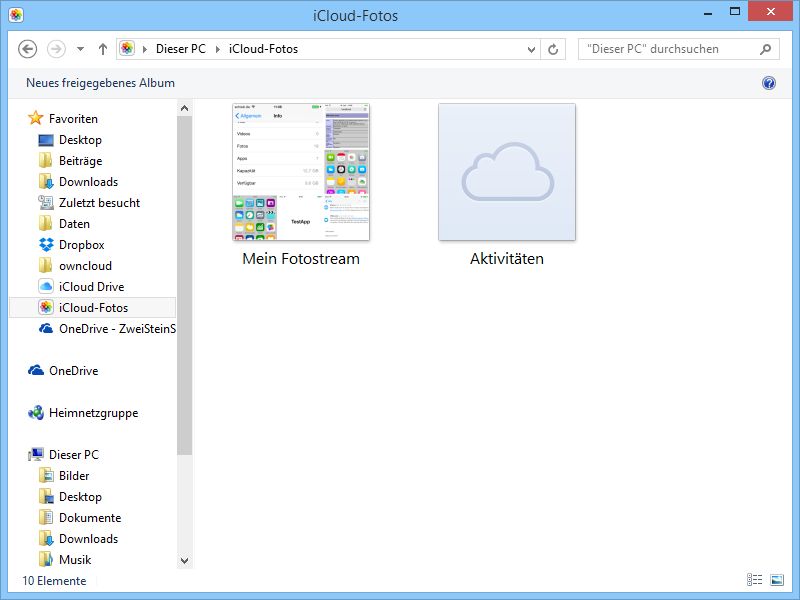
Task: Select the Dieser PC breadcrumb
Action: (x=181, y=49)
